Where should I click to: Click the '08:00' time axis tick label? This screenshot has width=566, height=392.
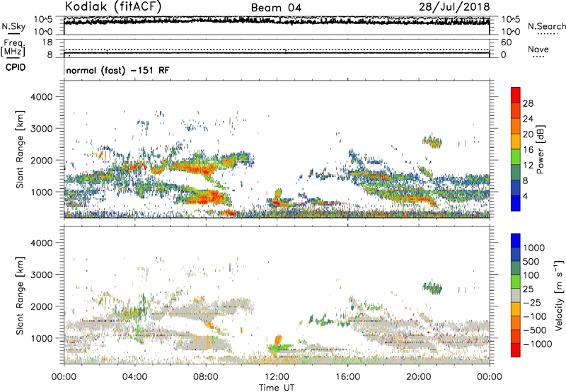(x=206, y=377)
